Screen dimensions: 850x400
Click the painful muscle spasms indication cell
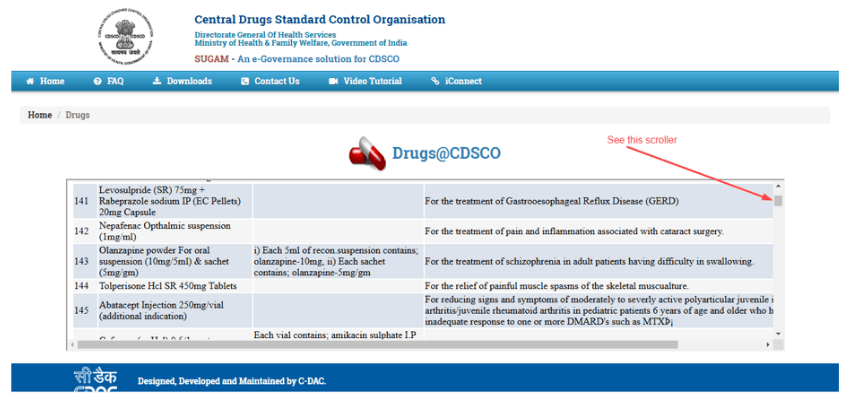598,286
